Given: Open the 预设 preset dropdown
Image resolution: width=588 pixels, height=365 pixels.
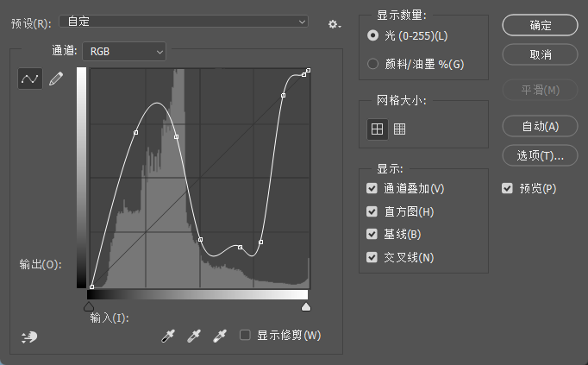Looking at the screenshot, I should [184, 22].
